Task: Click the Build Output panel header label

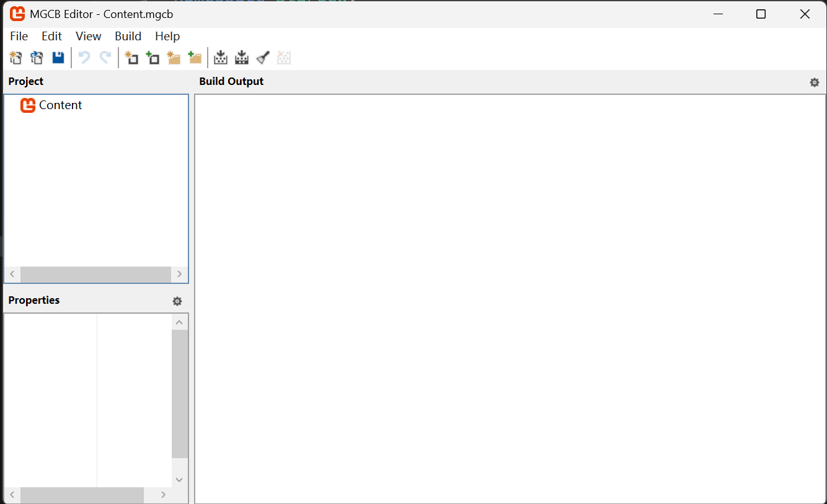Action: click(231, 81)
